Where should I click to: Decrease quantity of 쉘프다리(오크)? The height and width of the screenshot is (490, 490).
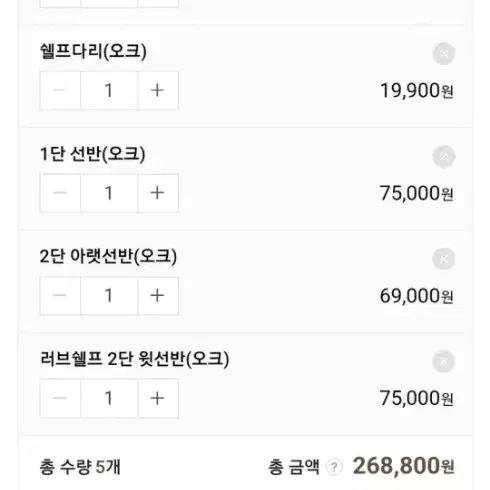60,90
